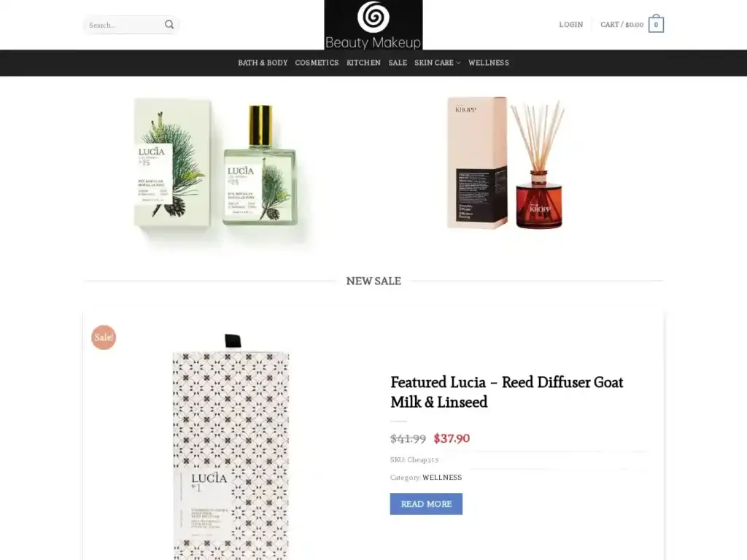Open the Skin Care menu
Screen dimensions: 747x560
pyautogui.click(x=434, y=63)
